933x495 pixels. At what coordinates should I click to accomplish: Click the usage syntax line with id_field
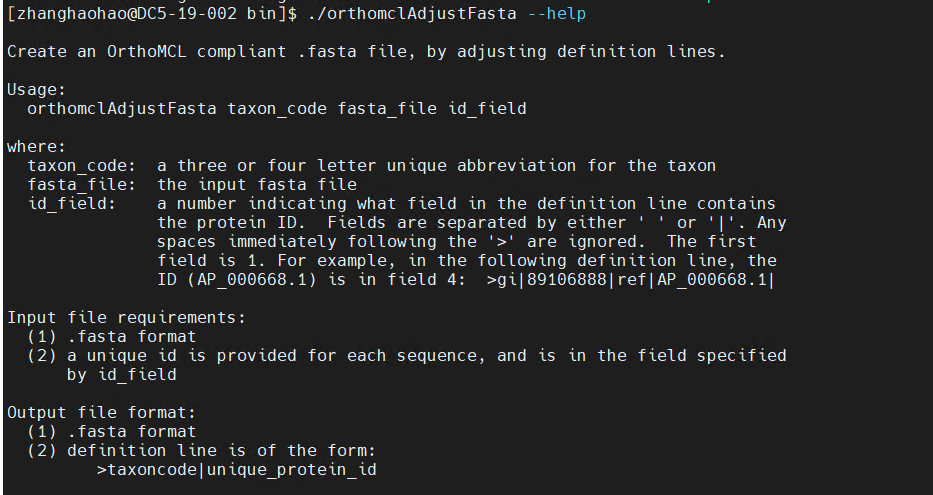click(x=277, y=109)
